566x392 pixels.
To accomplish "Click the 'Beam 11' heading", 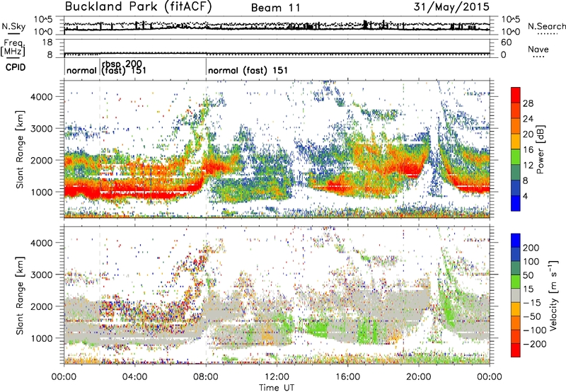I will [275, 8].
